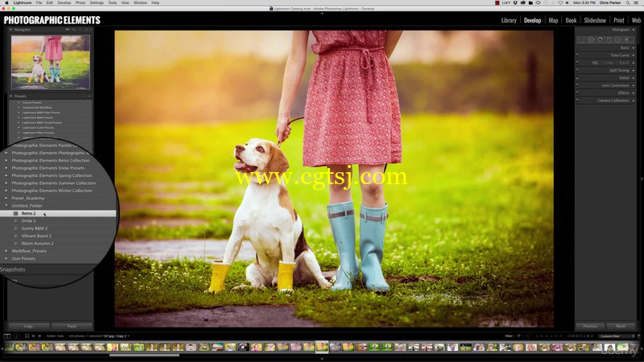Toggle the Detail panel on/off switch
Screen dimensions: 644x362
coord(577,78)
